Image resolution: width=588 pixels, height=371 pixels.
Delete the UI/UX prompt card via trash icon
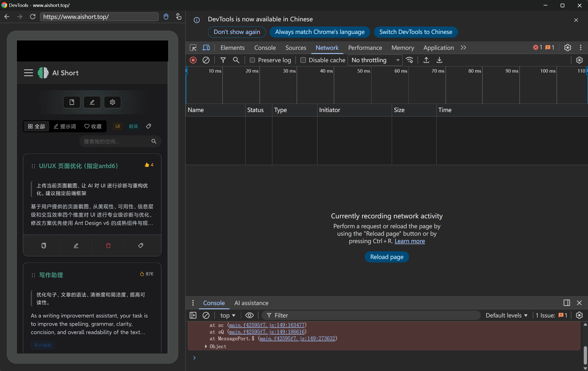pyautogui.click(x=108, y=246)
